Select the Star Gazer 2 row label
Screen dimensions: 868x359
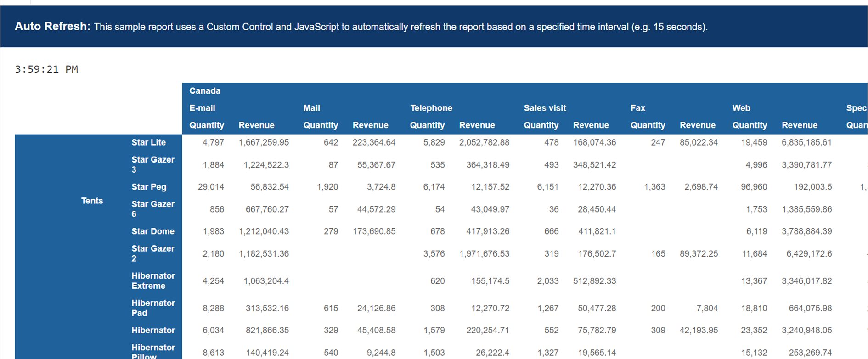153,253
